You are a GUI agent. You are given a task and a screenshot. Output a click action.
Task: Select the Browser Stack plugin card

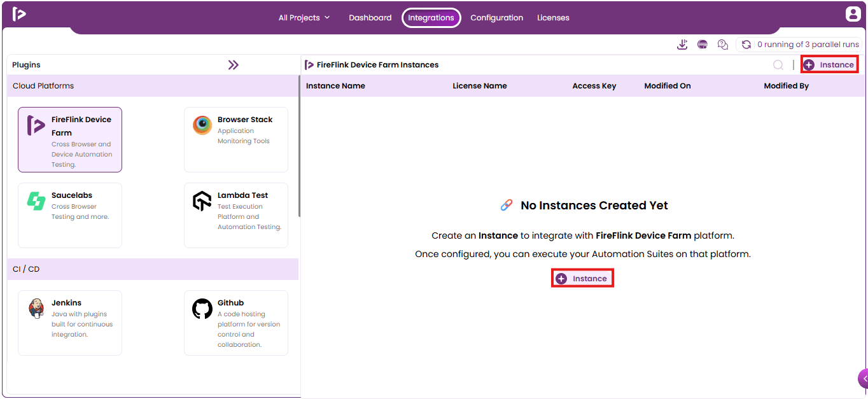tap(236, 139)
